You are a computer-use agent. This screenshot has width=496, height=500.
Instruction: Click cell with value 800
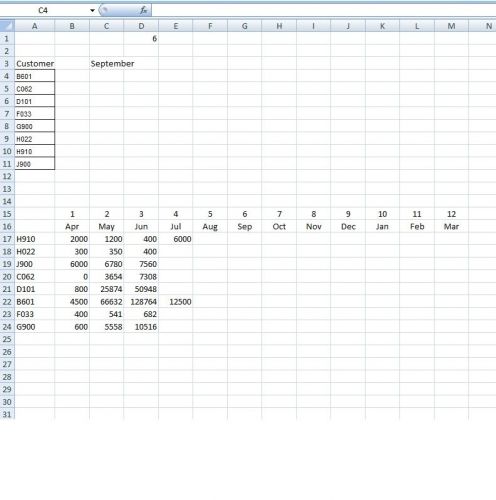click(72, 289)
